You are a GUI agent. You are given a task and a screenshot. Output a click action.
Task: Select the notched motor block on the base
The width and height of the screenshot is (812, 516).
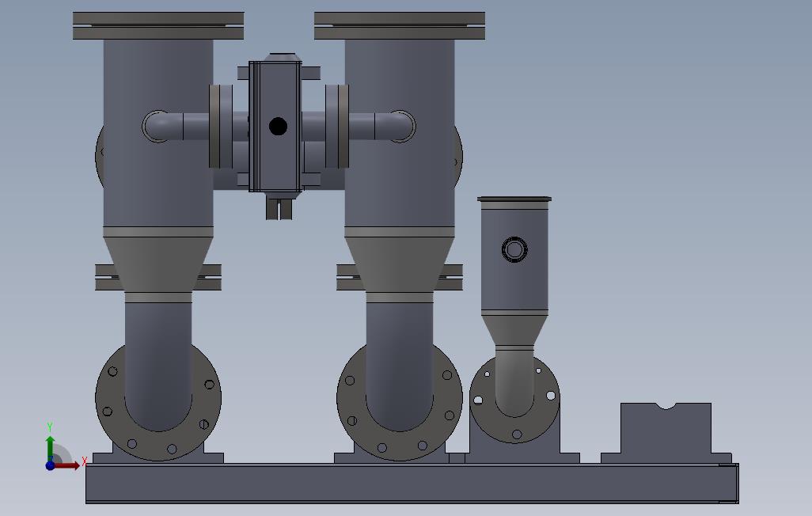pyautogui.click(x=666, y=433)
